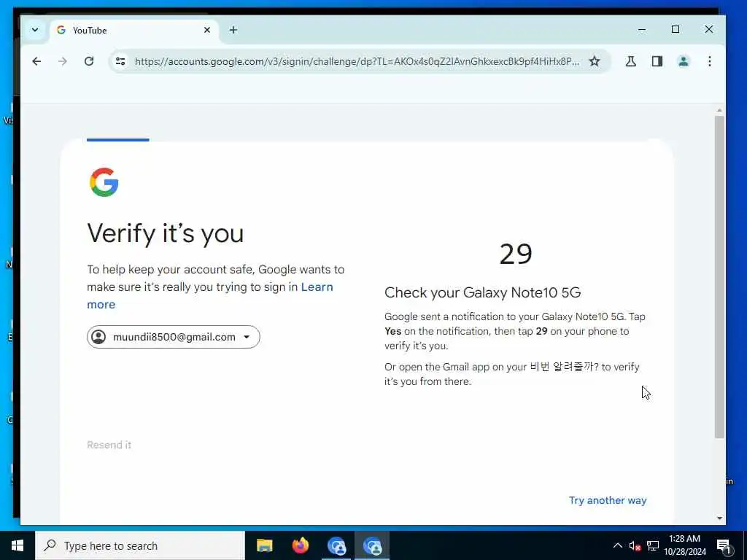Close the YouTube tab
The height and width of the screenshot is (560, 747).
click(206, 30)
